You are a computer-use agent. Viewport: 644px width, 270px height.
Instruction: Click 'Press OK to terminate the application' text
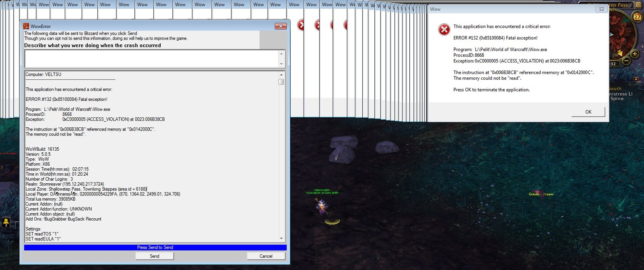[491, 90]
